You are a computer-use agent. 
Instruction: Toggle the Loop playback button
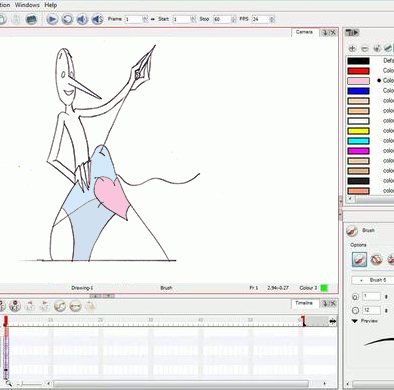pyautogui.click(x=67, y=19)
